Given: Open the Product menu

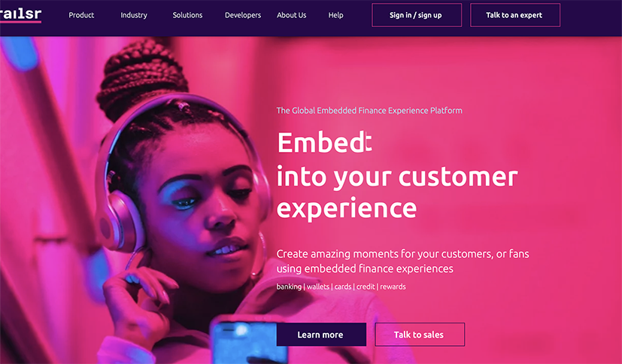Looking at the screenshot, I should pyautogui.click(x=81, y=15).
